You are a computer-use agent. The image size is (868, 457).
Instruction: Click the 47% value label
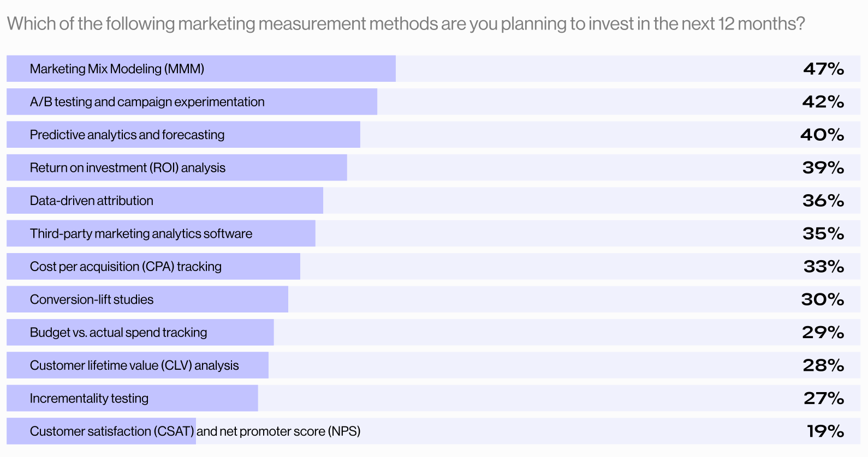coord(823,69)
